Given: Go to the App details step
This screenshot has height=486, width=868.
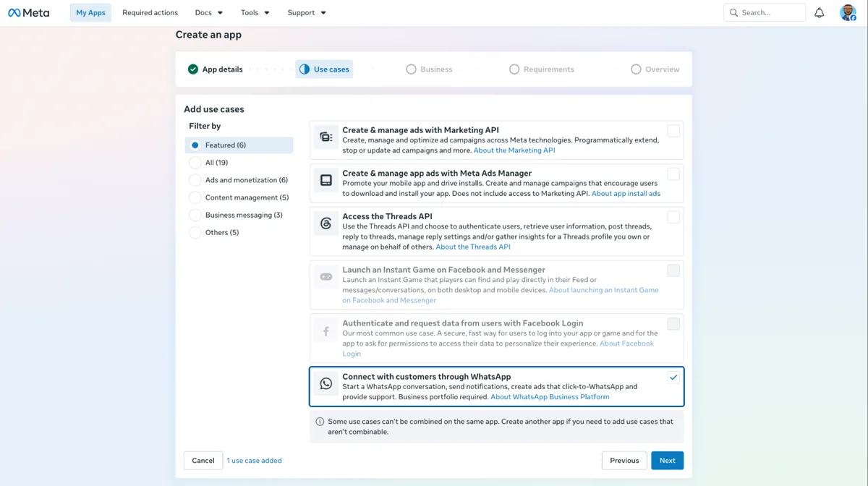Looking at the screenshot, I should (216, 69).
